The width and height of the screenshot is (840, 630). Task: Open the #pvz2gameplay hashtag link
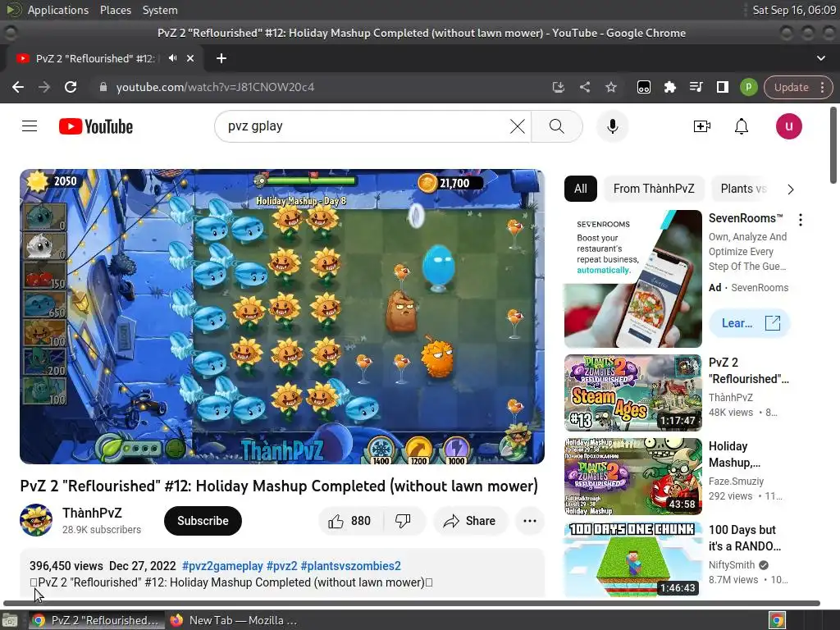tap(222, 566)
